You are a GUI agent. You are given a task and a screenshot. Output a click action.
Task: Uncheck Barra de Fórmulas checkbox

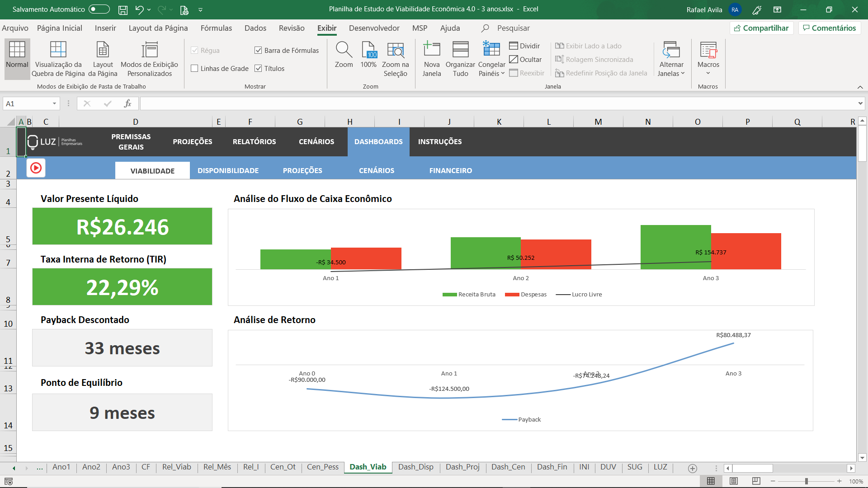259,51
